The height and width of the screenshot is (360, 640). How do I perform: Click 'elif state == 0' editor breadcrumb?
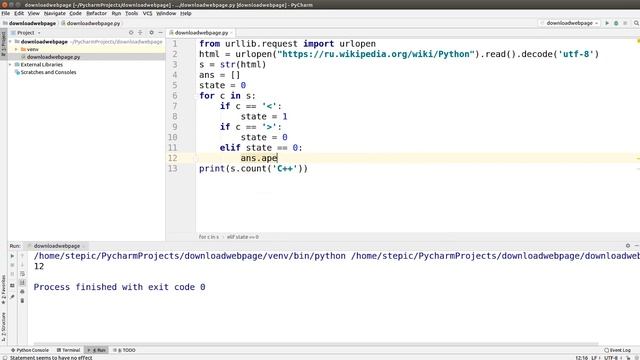(x=243, y=237)
